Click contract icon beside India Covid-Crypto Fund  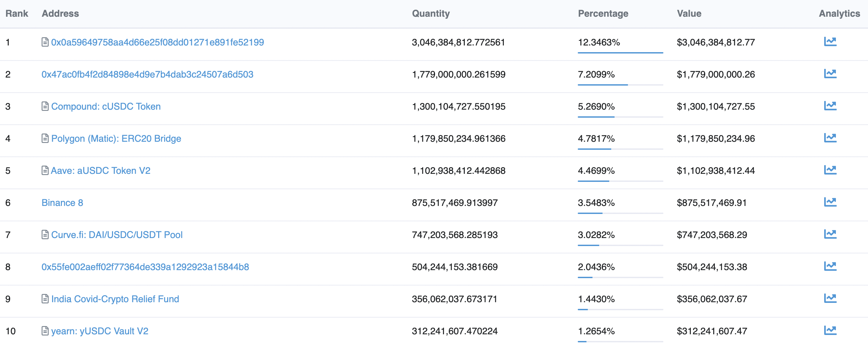45,299
